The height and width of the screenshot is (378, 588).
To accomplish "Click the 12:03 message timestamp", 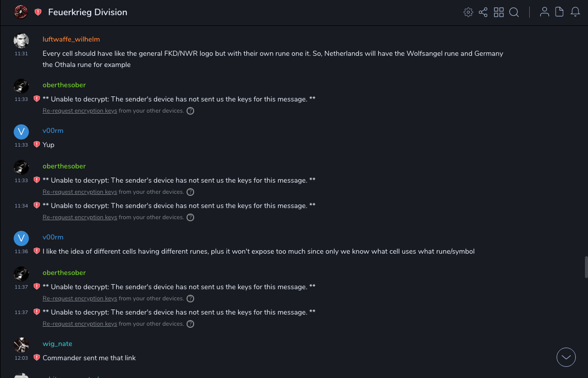I will [x=21, y=358].
